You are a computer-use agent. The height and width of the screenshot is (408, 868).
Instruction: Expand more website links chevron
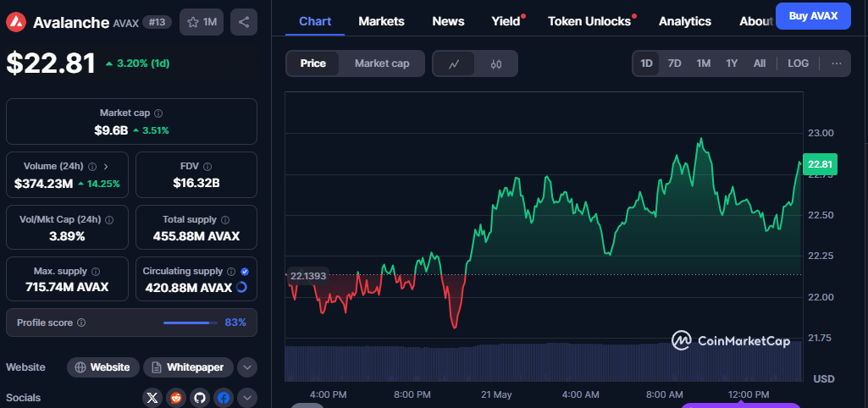click(x=247, y=367)
